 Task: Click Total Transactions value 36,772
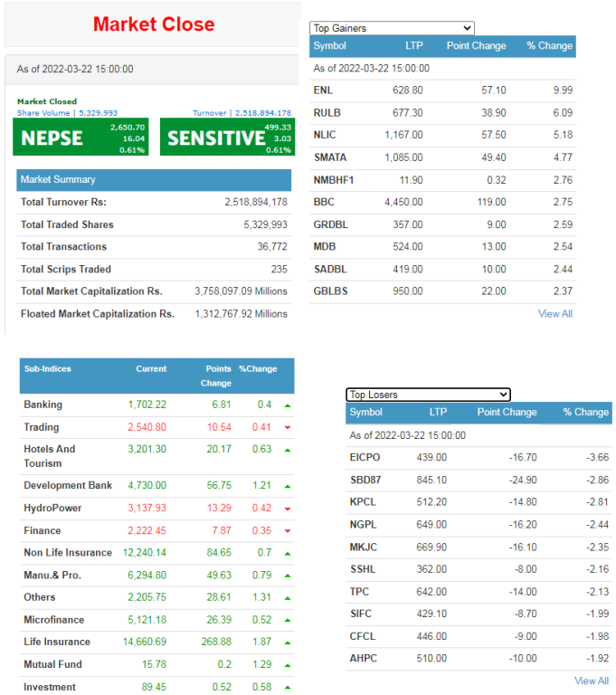pos(272,246)
